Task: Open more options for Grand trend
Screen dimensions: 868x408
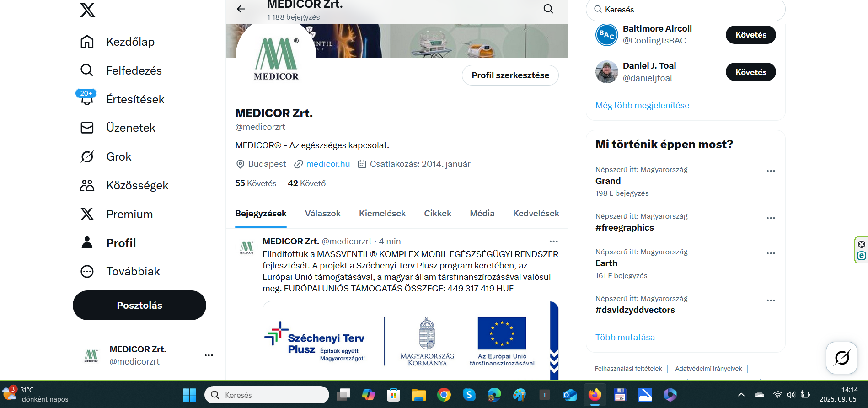Action: pyautogui.click(x=771, y=171)
